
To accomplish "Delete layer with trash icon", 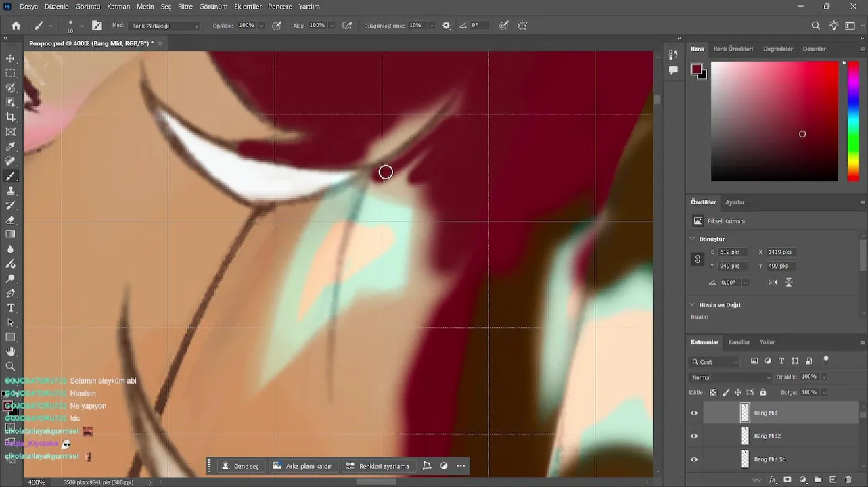I will pos(848,480).
